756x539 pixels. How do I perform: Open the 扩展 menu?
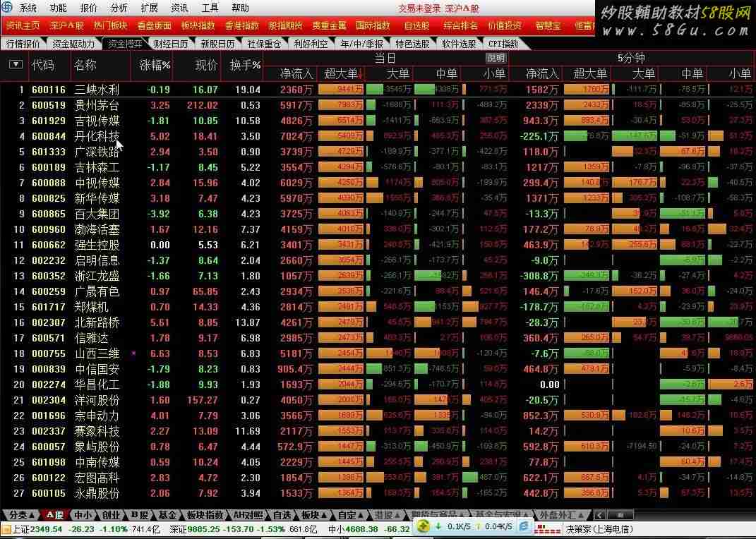pyautogui.click(x=149, y=8)
